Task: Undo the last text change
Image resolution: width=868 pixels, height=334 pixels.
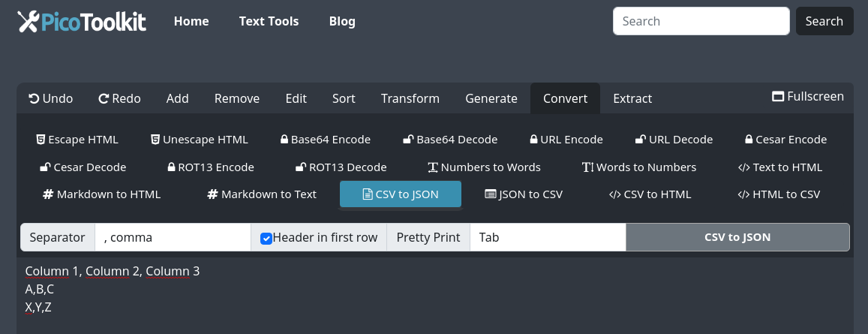Action: (x=50, y=98)
